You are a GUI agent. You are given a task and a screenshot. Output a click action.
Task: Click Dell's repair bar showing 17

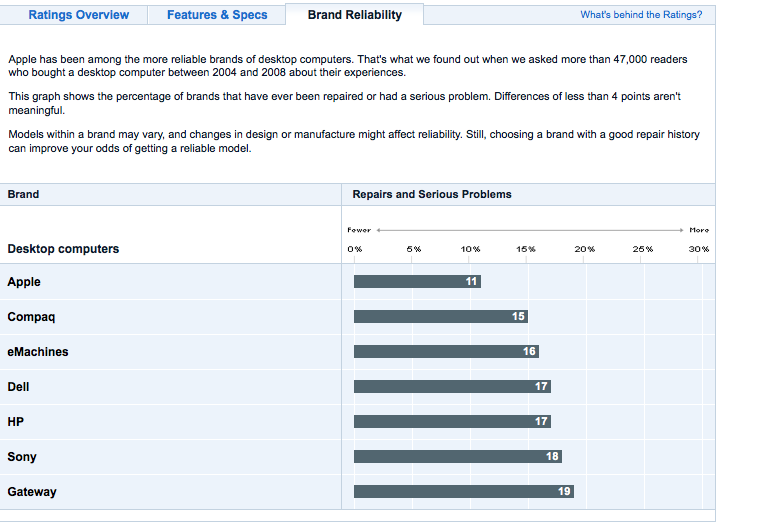pos(452,387)
